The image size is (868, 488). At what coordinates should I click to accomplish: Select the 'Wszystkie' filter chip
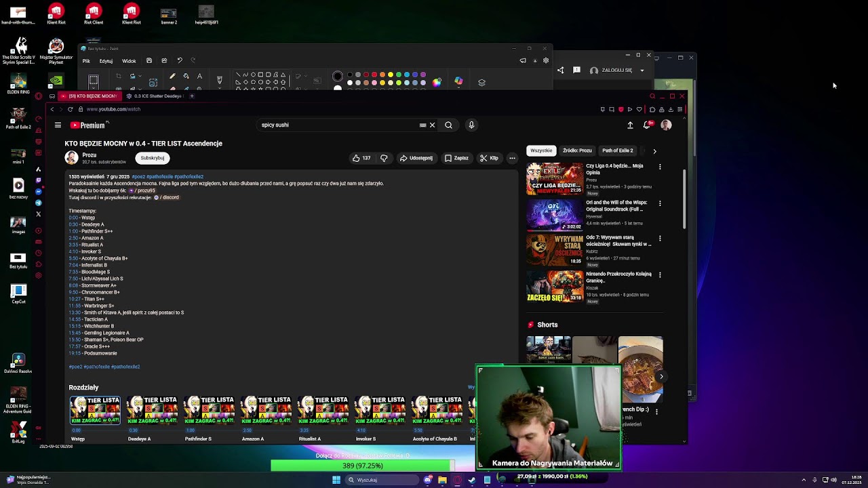tap(541, 150)
